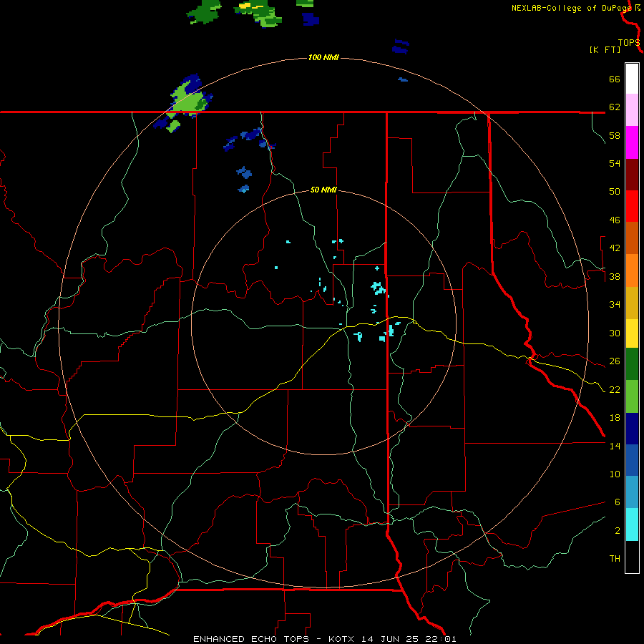Select the navy blue legend swatch
Image resolution: width=644 pixels, height=644 pixels.
[632, 429]
